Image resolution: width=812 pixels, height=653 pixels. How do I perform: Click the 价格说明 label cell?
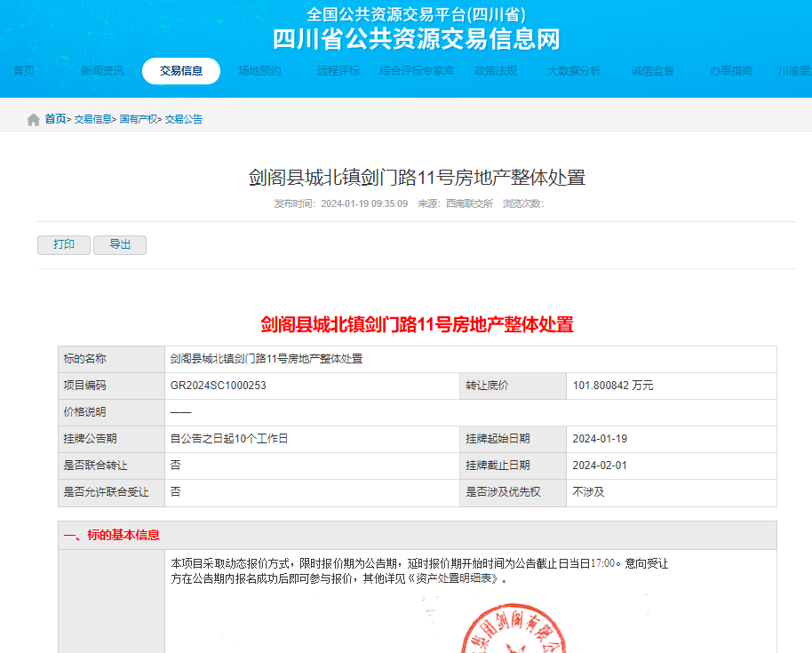111,413
